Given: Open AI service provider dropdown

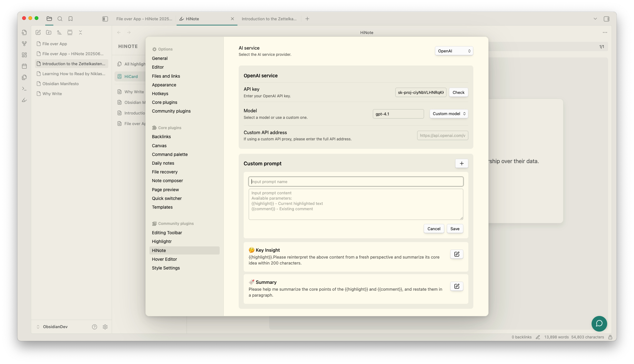Looking at the screenshot, I should click(454, 51).
